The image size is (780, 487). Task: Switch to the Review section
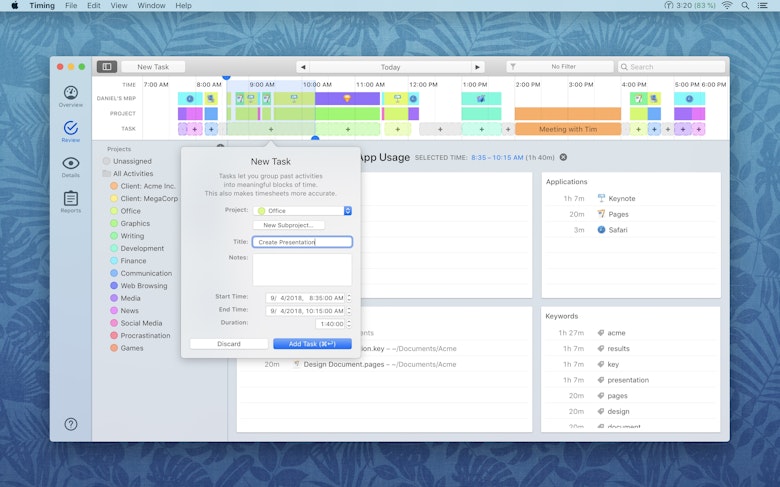point(71,131)
